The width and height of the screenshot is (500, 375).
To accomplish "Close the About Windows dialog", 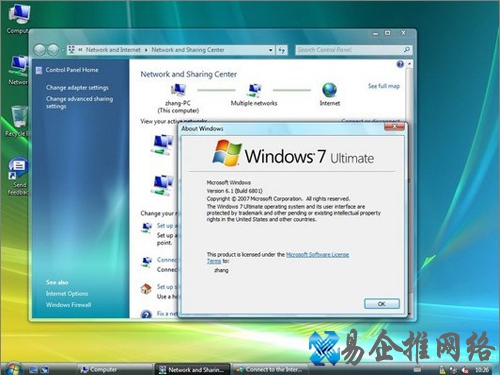I will point(394,126).
